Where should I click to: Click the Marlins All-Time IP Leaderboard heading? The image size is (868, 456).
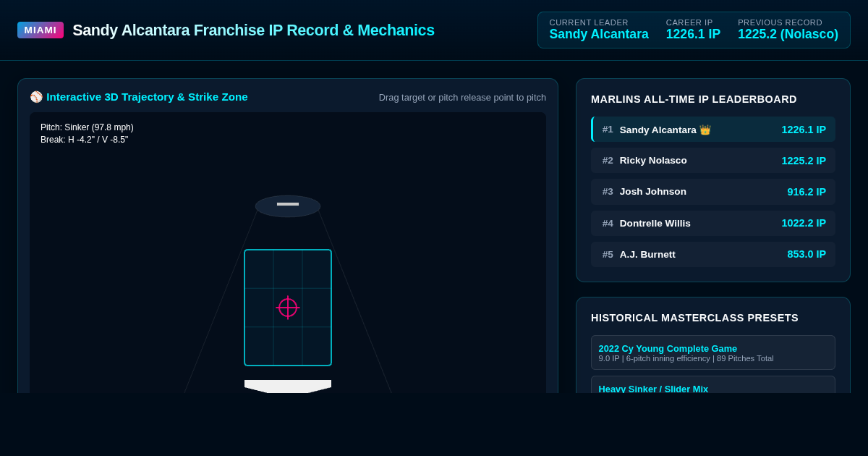[694, 99]
